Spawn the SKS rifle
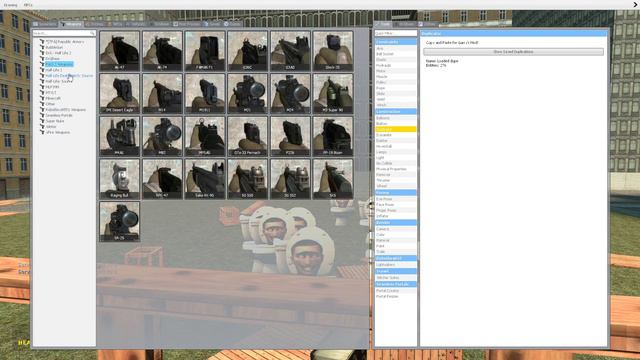640x360 pixels. (x=333, y=179)
